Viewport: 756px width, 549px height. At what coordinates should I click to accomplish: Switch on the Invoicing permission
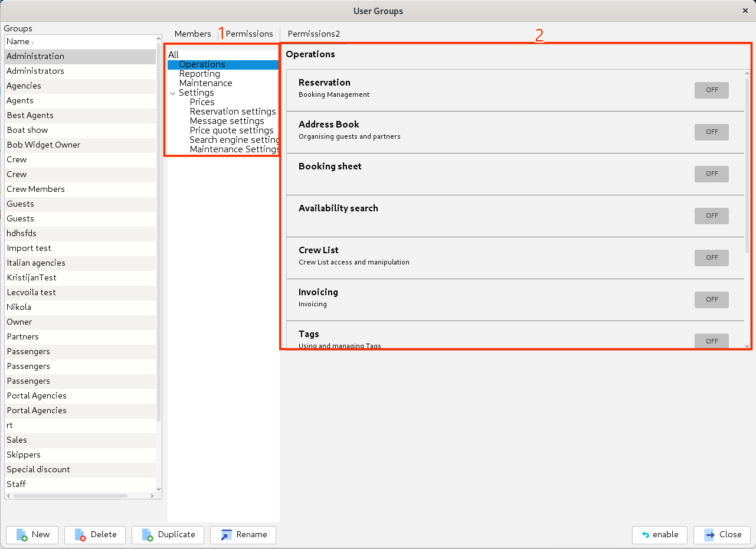point(711,299)
